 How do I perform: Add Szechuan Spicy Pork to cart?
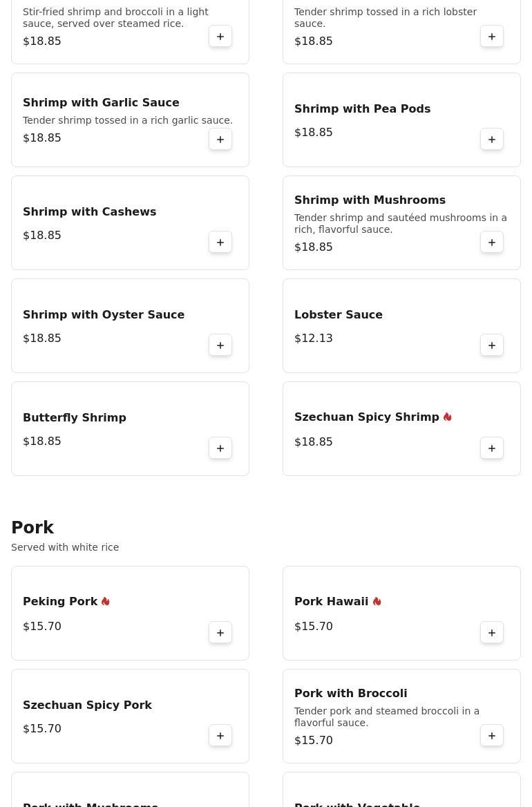coord(220,736)
